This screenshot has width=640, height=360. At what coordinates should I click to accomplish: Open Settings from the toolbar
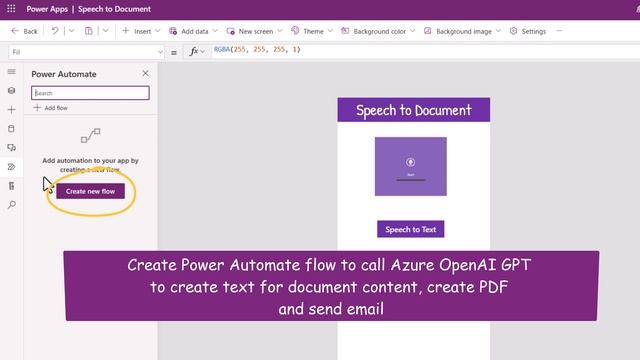coord(528,31)
